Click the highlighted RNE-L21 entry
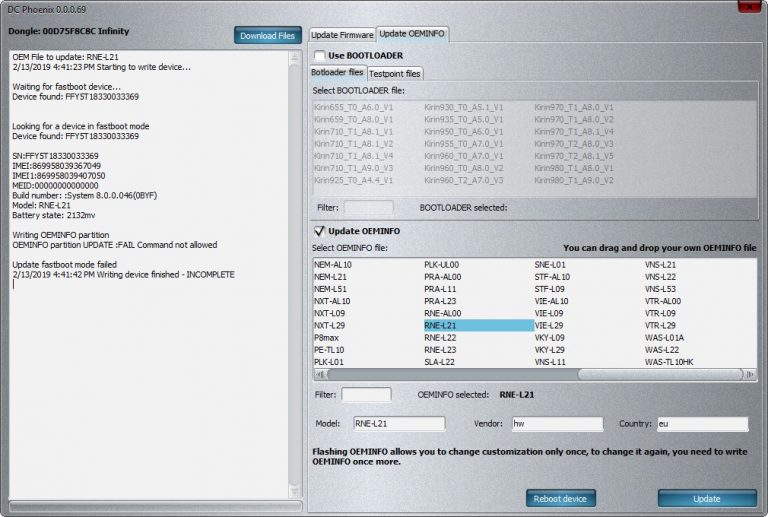The height and width of the screenshot is (517, 768). point(479,326)
